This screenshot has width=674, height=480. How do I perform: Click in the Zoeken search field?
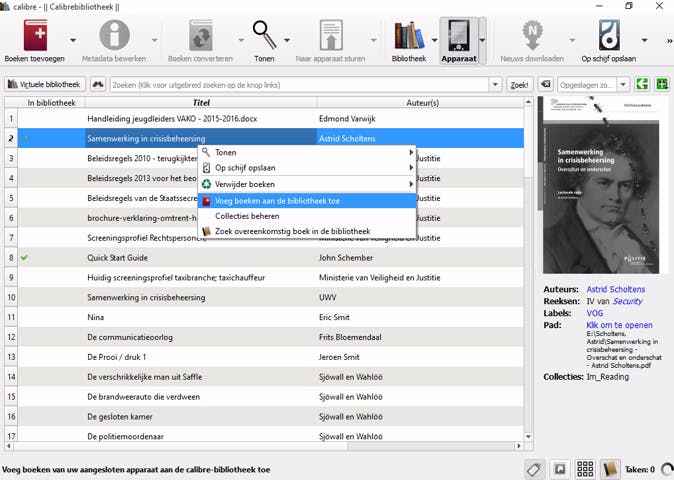(300, 85)
